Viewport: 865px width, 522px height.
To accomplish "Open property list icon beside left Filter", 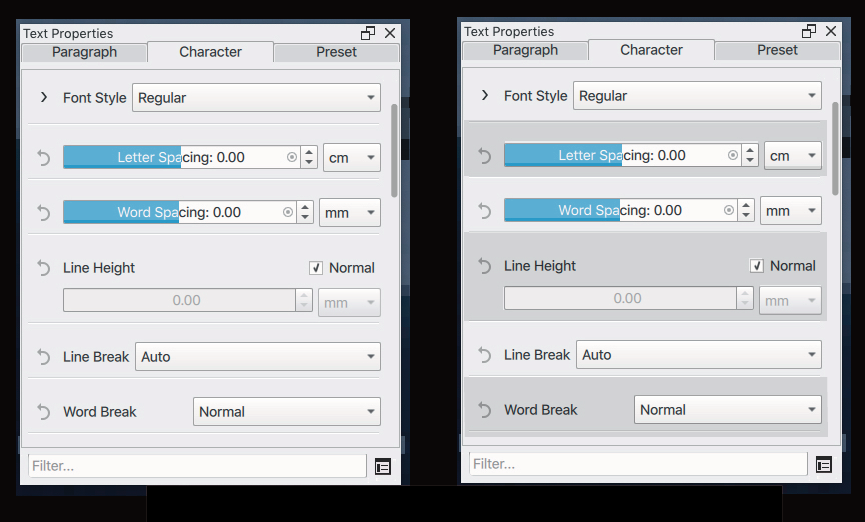I will point(383,467).
